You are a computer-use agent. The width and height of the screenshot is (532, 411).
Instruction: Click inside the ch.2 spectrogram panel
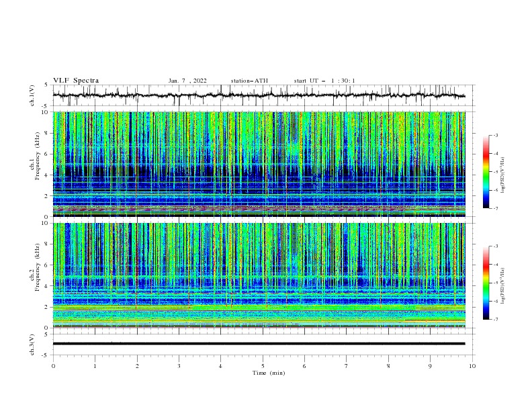(x=259, y=275)
